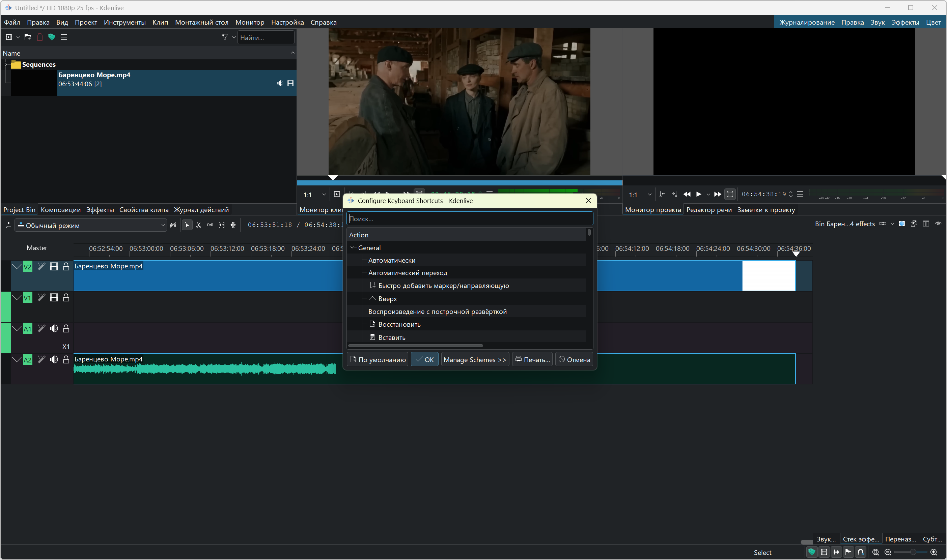Toggle video thumbnails filmstrip in status bar
This screenshot has height=560, width=947.
[824, 552]
